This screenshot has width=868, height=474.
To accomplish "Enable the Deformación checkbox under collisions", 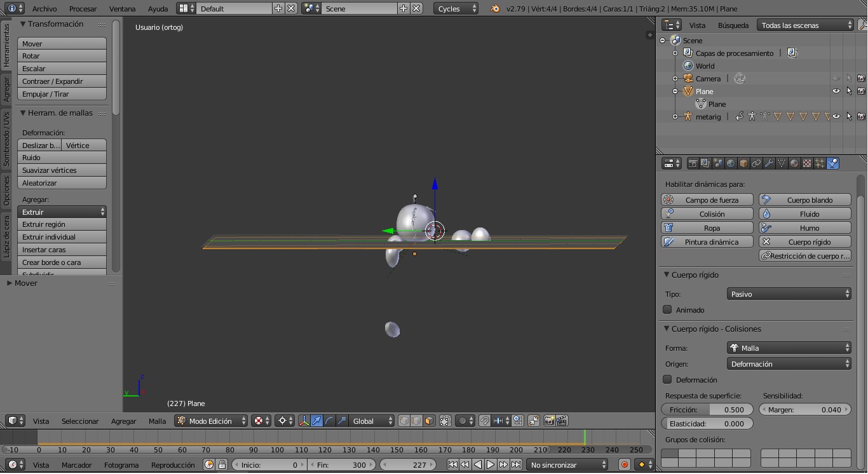I will [667, 380].
